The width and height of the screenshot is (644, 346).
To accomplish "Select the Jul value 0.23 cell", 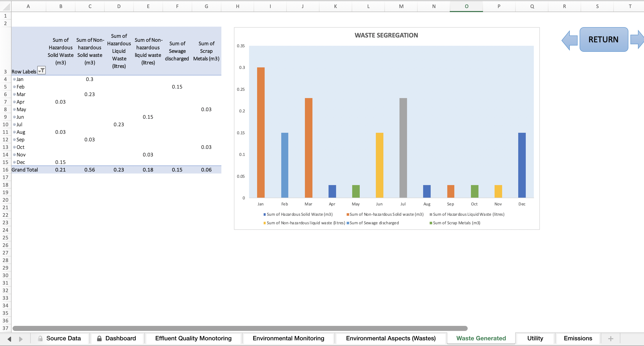I will 119,124.
